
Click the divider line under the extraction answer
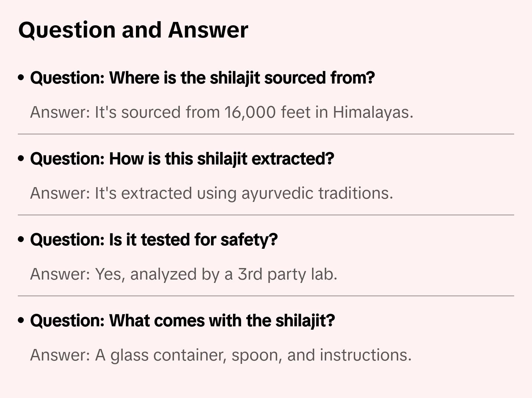(266, 215)
